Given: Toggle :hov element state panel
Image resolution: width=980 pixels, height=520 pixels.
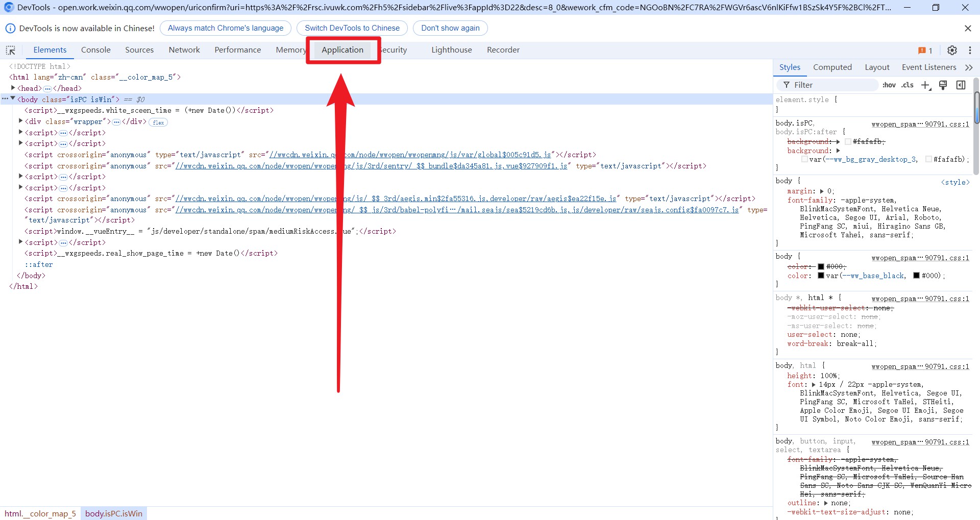Looking at the screenshot, I should coord(889,85).
